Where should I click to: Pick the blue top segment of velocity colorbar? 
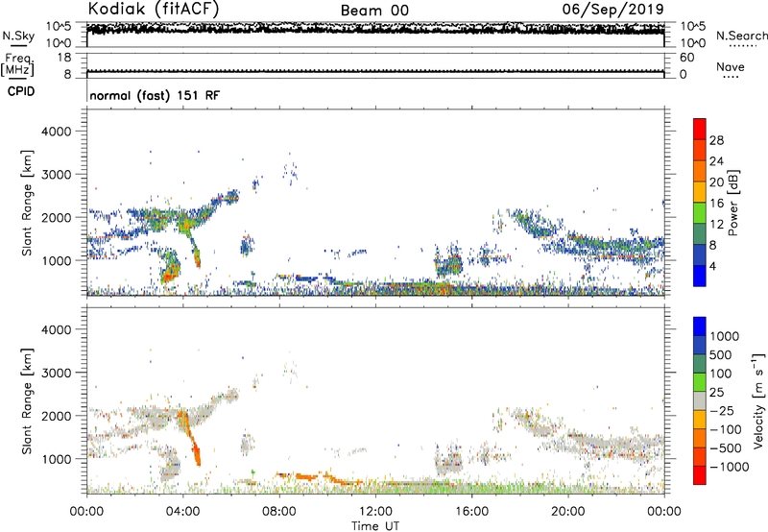coord(700,326)
